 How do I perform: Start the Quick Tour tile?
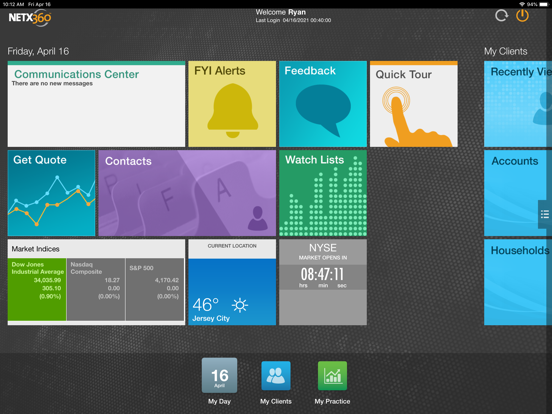(x=414, y=104)
